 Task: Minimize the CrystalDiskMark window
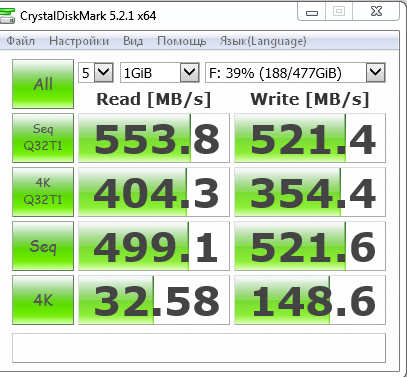click(x=312, y=12)
